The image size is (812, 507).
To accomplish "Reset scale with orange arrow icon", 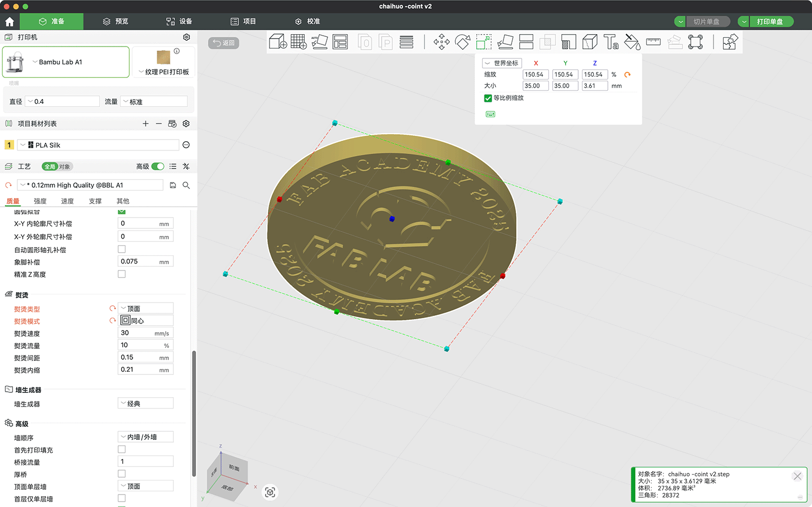I will pyautogui.click(x=627, y=75).
